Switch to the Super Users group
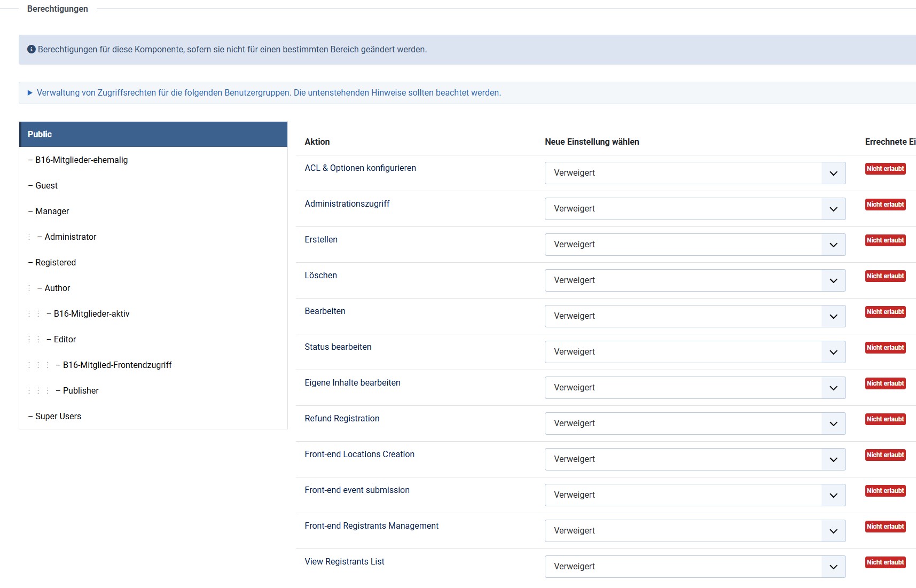This screenshot has width=916, height=588. tap(58, 417)
